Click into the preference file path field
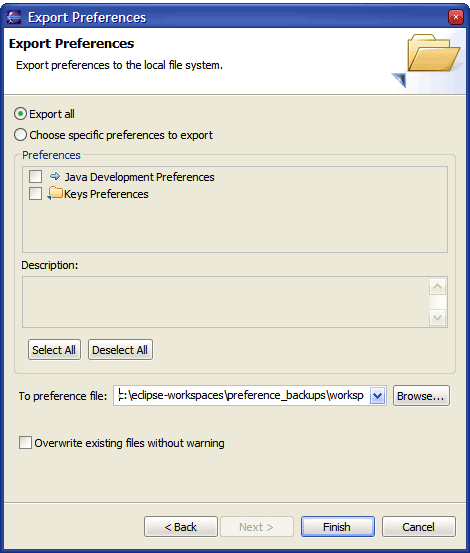The image size is (470, 553). 242,396
